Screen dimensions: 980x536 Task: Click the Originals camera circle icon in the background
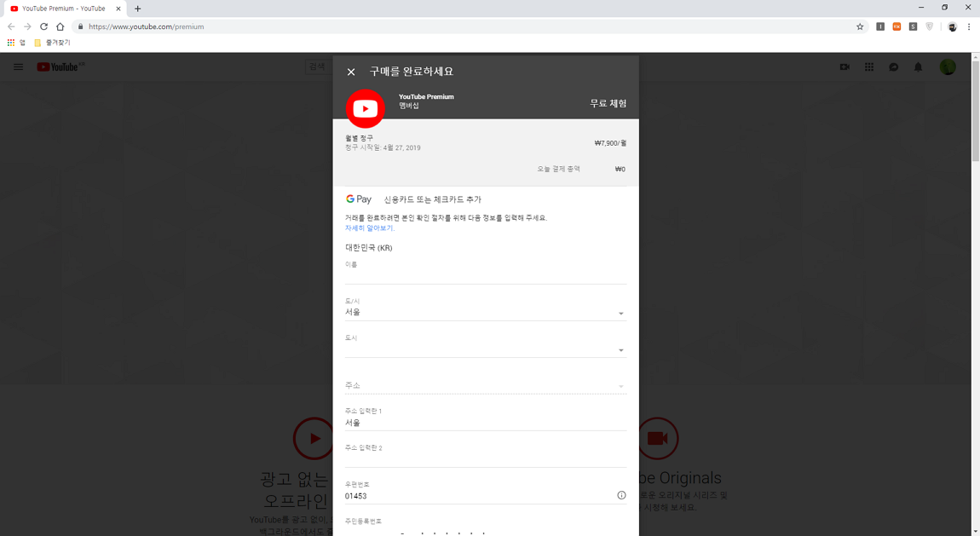(x=658, y=438)
